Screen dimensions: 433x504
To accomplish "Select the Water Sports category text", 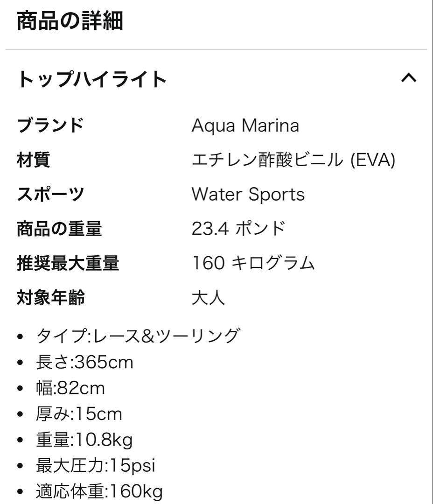I will click(x=248, y=194).
